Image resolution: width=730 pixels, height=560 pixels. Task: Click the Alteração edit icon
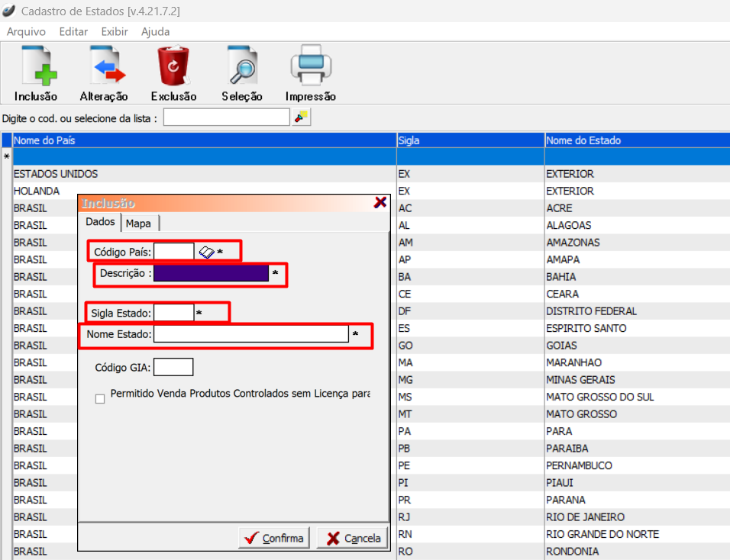[105, 67]
